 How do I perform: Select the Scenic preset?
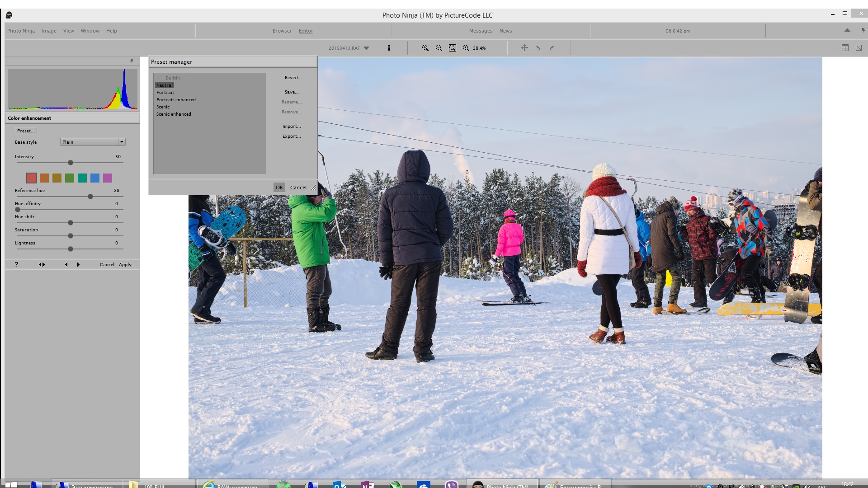pos(163,107)
